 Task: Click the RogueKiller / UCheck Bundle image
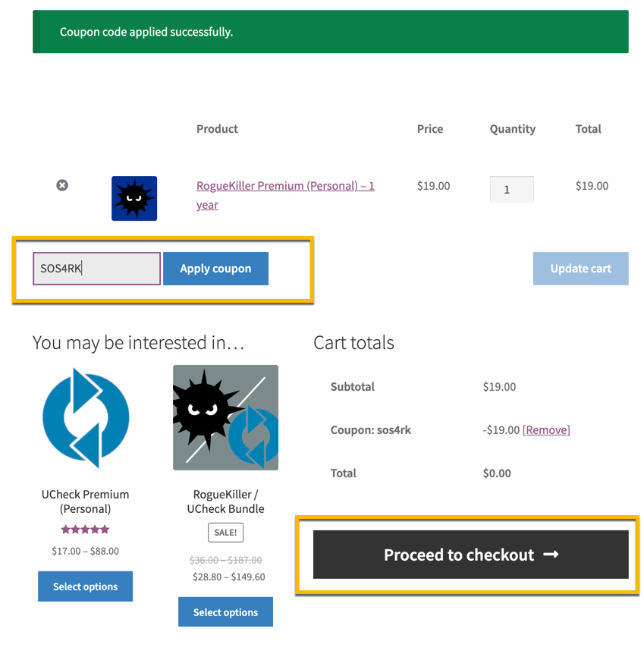[x=225, y=417]
